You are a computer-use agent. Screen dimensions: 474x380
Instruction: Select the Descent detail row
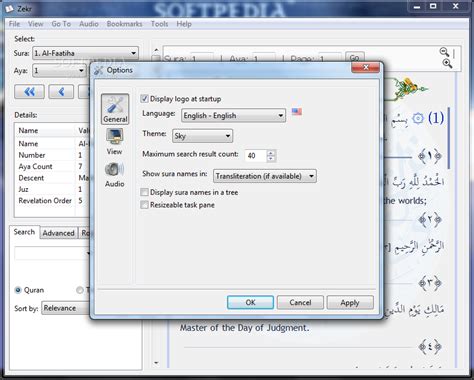point(53,178)
